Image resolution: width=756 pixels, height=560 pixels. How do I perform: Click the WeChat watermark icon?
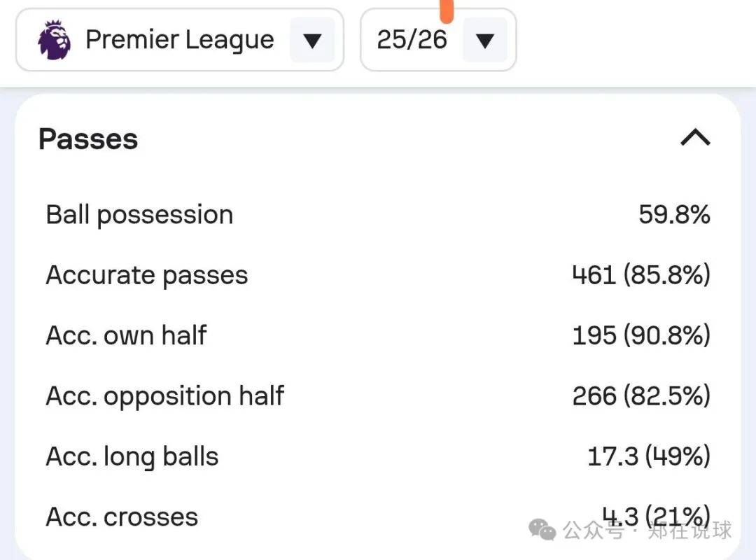pos(543,529)
